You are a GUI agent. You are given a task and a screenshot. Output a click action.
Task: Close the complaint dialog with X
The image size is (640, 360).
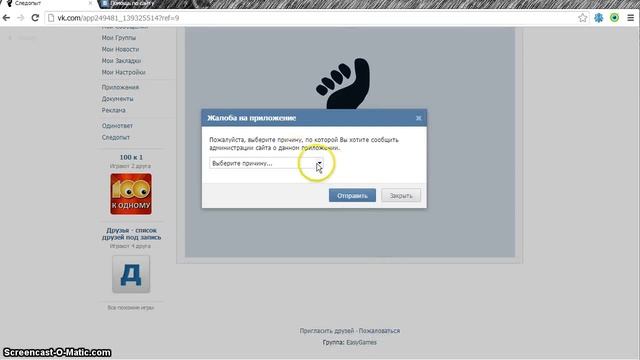click(418, 118)
